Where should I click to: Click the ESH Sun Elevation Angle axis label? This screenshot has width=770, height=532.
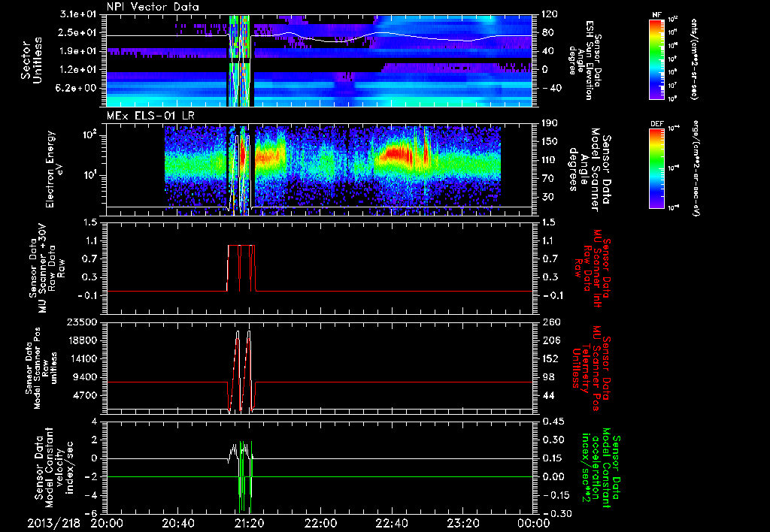[585, 60]
